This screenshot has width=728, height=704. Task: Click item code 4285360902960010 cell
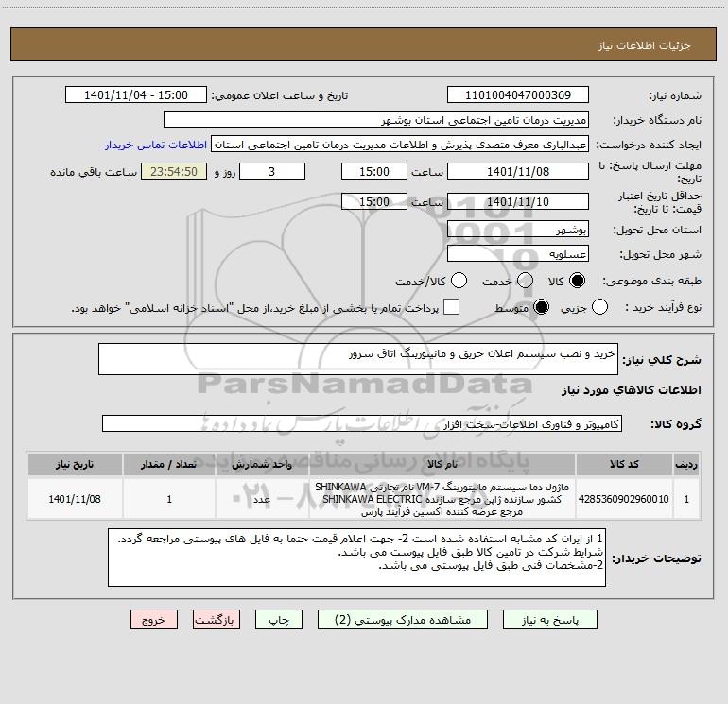tap(624, 499)
